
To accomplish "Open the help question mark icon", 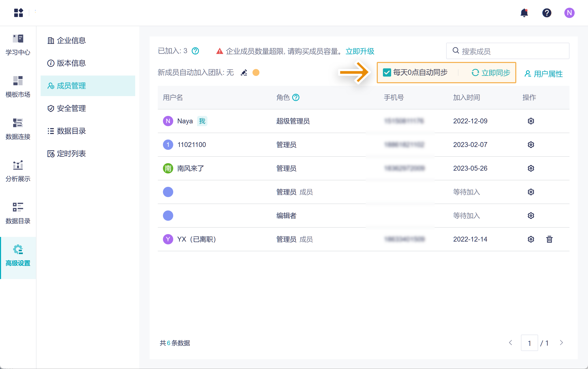I will pos(547,13).
